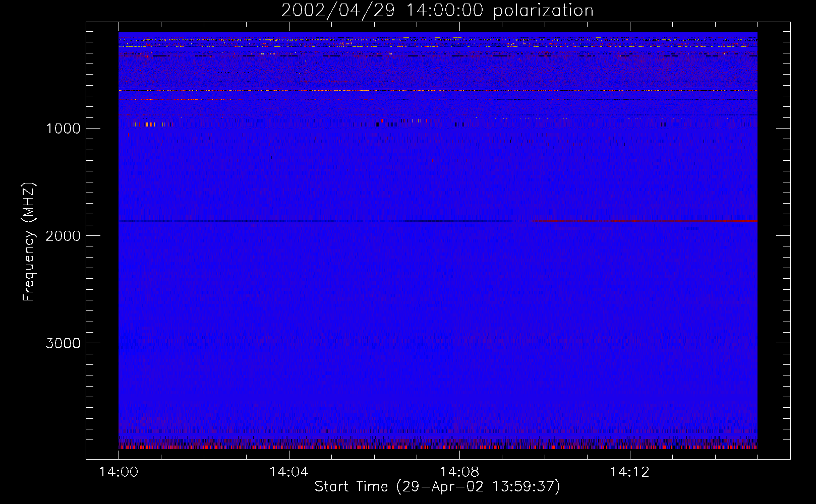The image size is (816, 504).
Task: Click the 1000 frequency tick label
Action: [64, 129]
